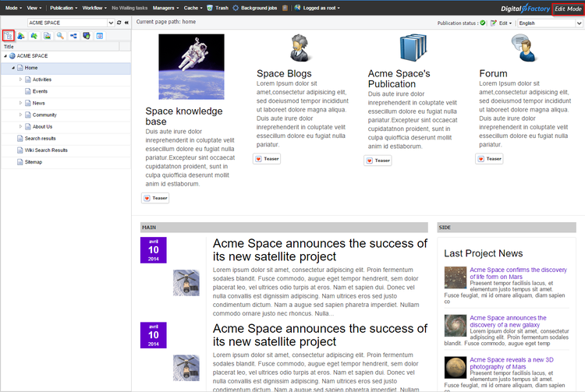Click the person speech-bubble icon above Forum

pyautogui.click(x=524, y=48)
